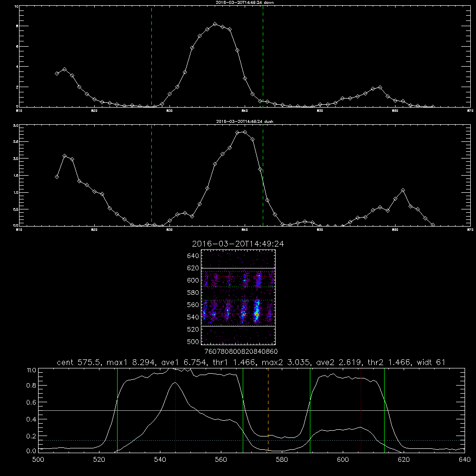Image resolution: width=476 pixels, height=476 pixels.
Task: Select the 'max1 8.294' value in stats header
Action: (131, 362)
